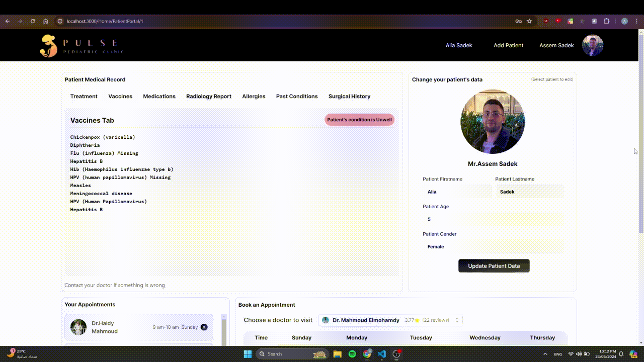Screen dimensions: 644x362
Task: Open Chrome extensions puzzle icon
Action: click(606, 21)
